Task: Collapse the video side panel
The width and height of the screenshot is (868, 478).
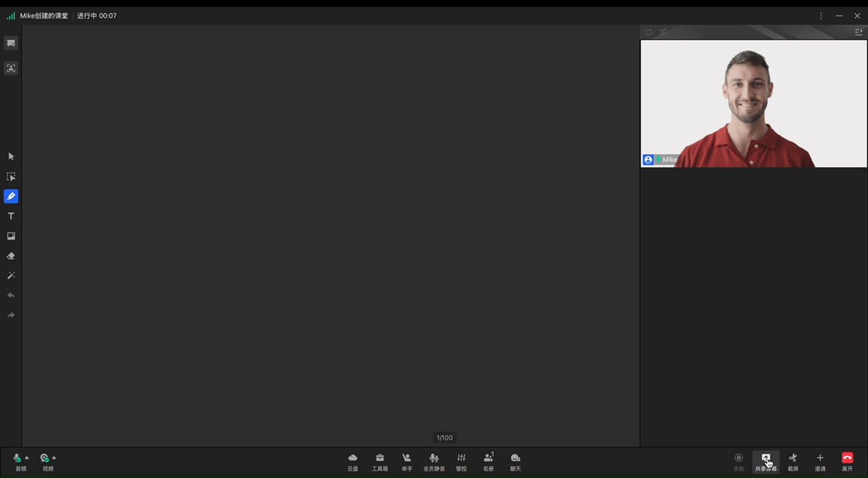Action: pyautogui.click(x=859, y=32)
